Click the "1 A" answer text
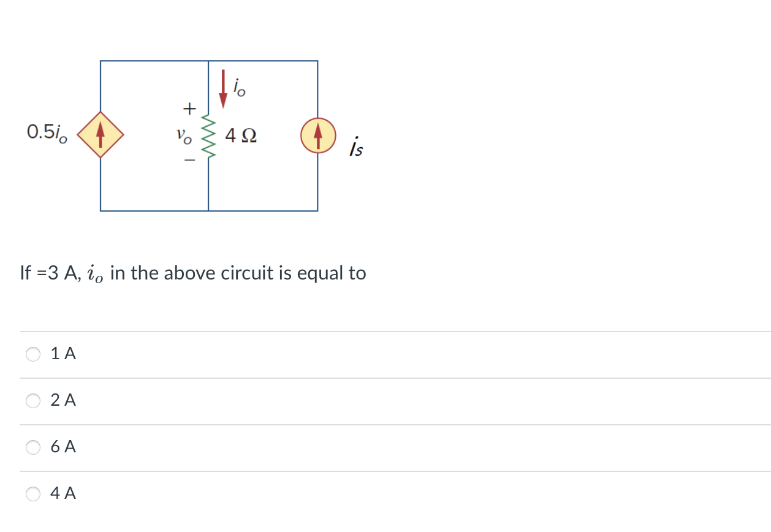The width and height of the screenshot is (771, 532). (x=64, y=354)
